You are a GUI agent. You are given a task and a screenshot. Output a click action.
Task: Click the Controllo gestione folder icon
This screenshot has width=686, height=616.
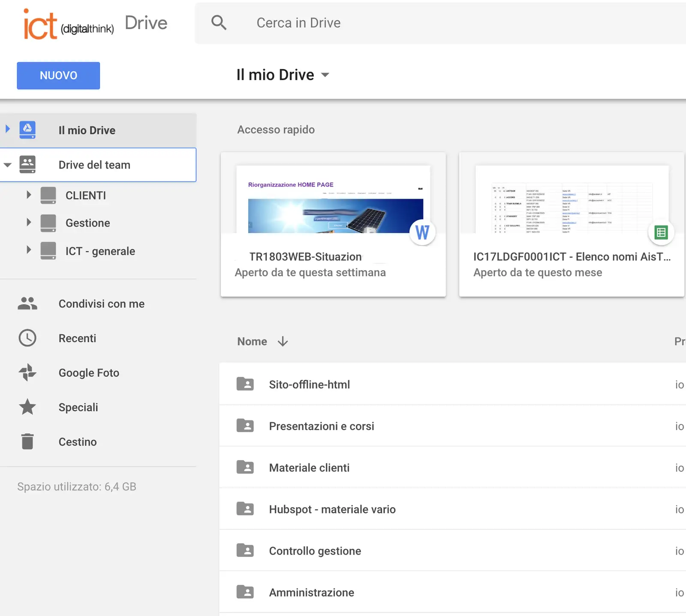pos(245,550)
